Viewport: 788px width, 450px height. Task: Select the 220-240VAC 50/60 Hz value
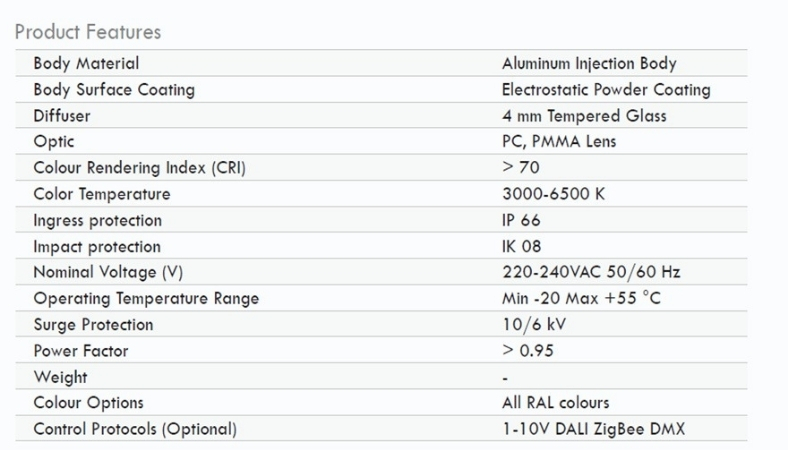click(592, 272)
